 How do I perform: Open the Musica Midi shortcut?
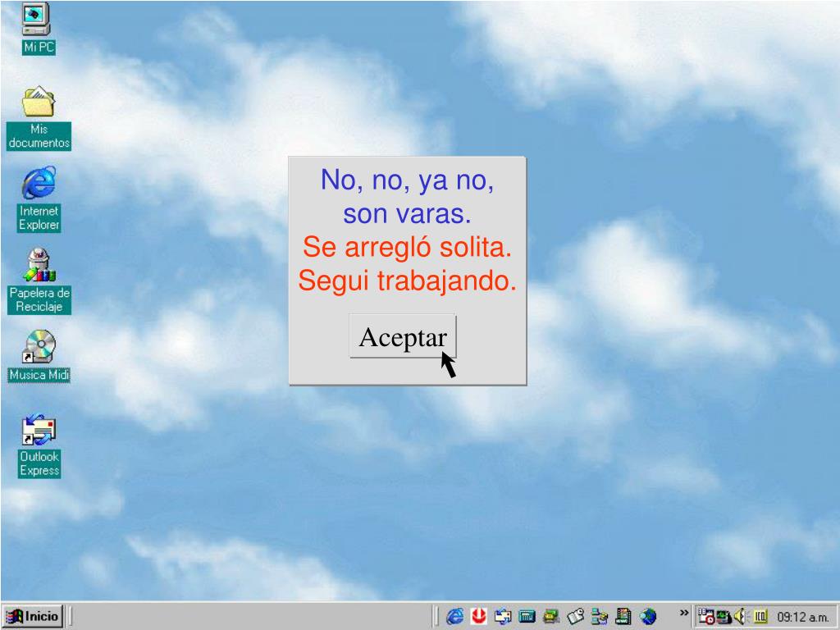click(x=39, y=356)
